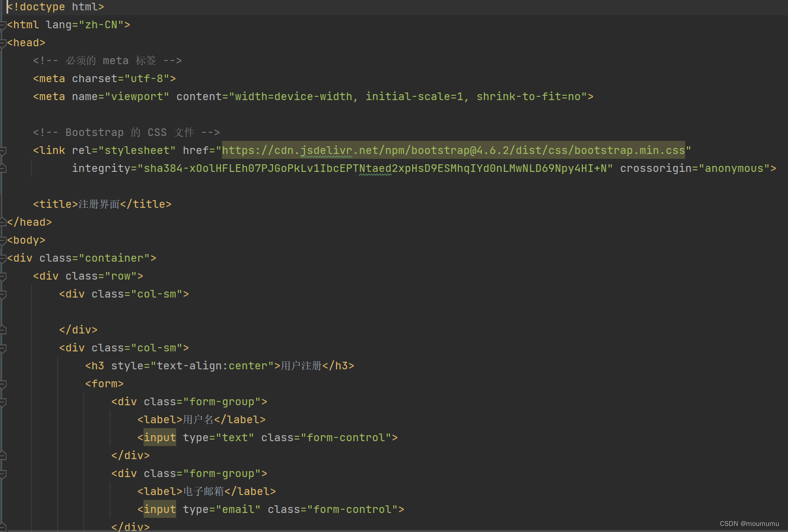Image resolution: width=788 pixels, height=532 pixels.
Task: Click the opening body tag
Action: click(26, 240)
